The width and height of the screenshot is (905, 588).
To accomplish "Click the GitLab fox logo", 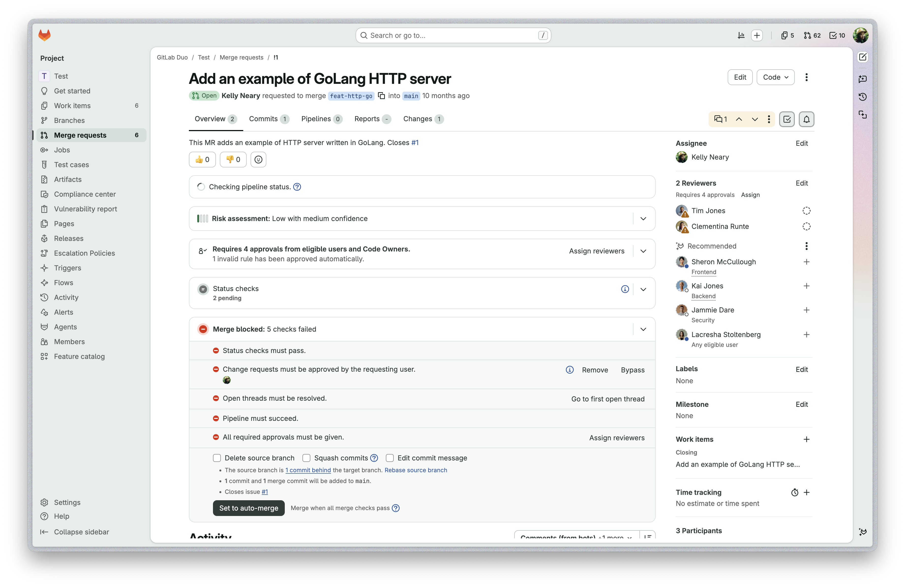I will click(45, 35).
